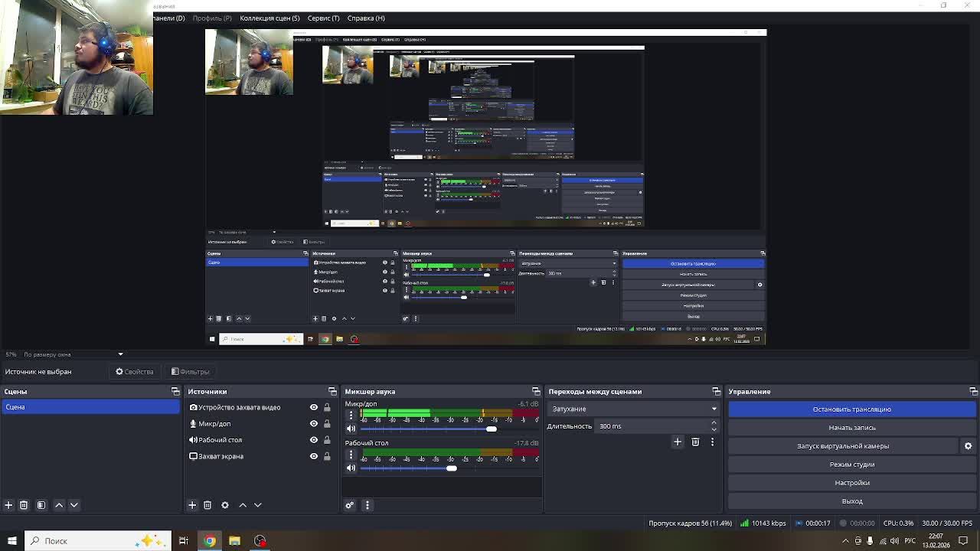Decrease transition duration with the down arrow
Screen dimensions: 980x551
(x=714, y=429)
